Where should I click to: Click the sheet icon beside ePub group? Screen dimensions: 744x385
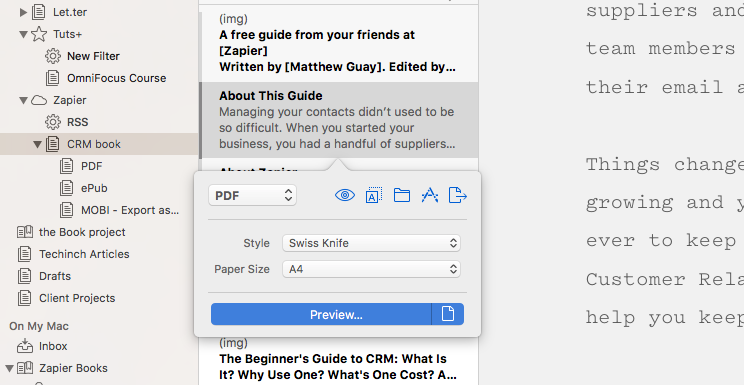(66, 188)
